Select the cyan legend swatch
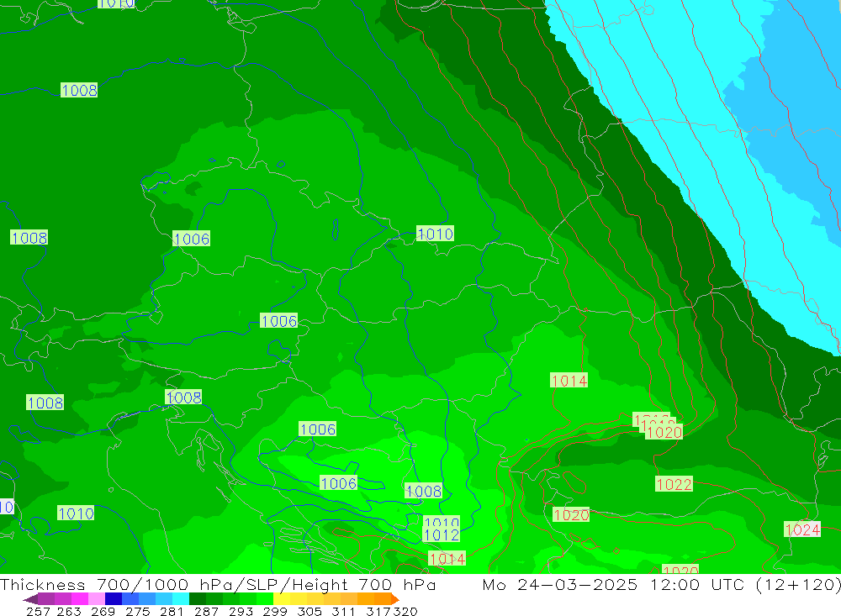 [180, 599]
